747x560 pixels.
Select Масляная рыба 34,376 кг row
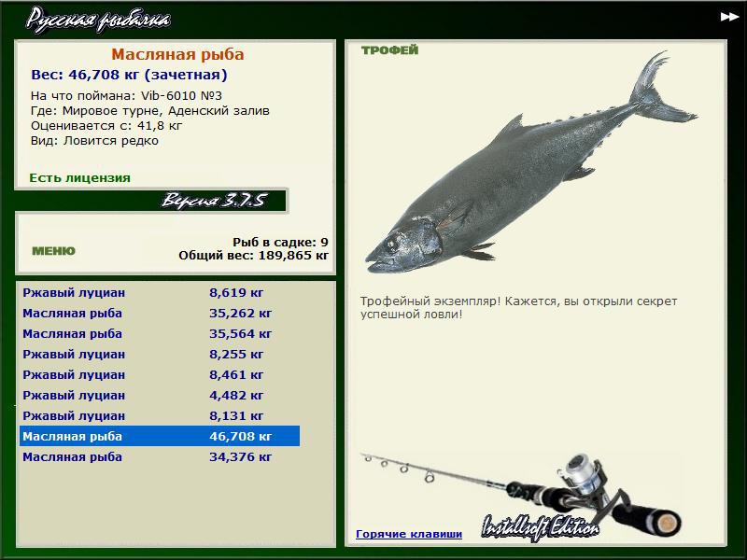click(x=160, y=456)
